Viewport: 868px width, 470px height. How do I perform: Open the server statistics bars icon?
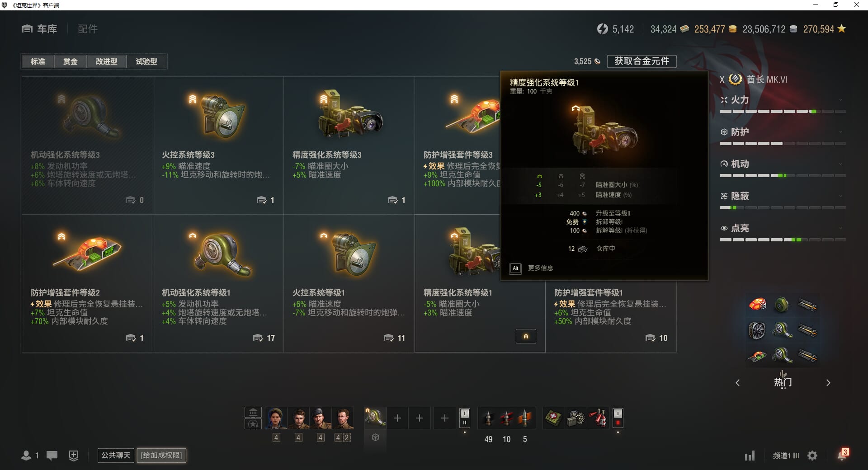(x=750, y=456)
